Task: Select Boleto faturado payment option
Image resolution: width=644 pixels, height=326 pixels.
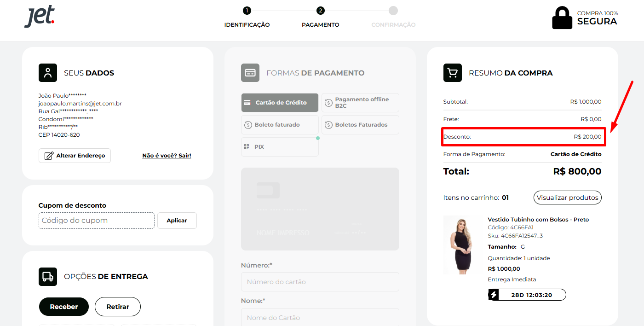Action: click(x=280, y=125)
